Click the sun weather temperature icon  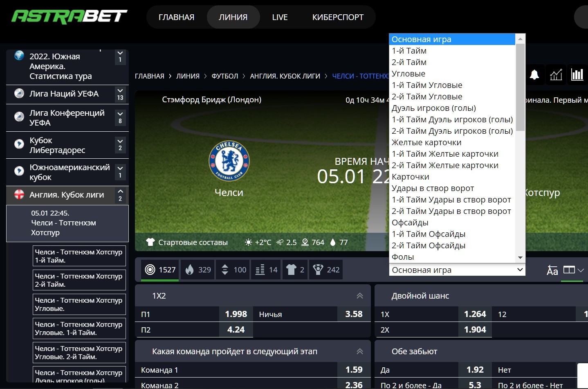tap(248, 242)
